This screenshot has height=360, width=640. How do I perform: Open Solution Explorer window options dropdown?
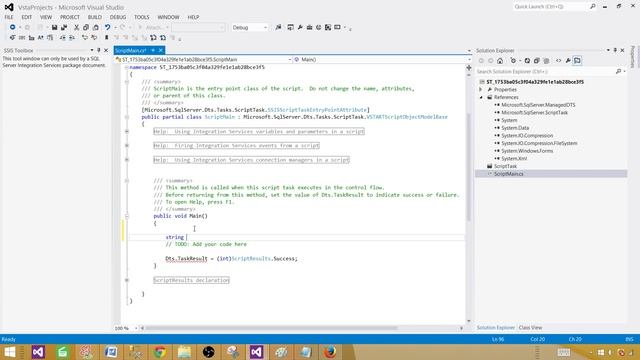point(608,50)
